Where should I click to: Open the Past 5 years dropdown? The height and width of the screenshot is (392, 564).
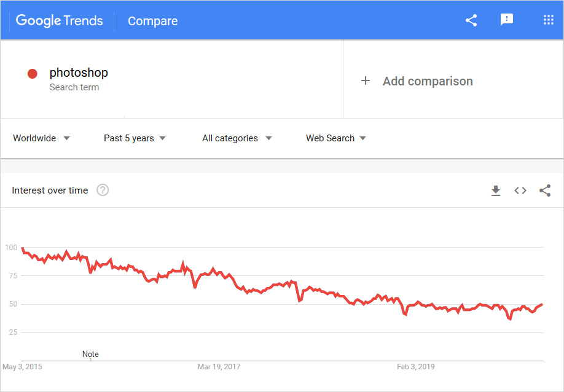[x=135, y=138]
